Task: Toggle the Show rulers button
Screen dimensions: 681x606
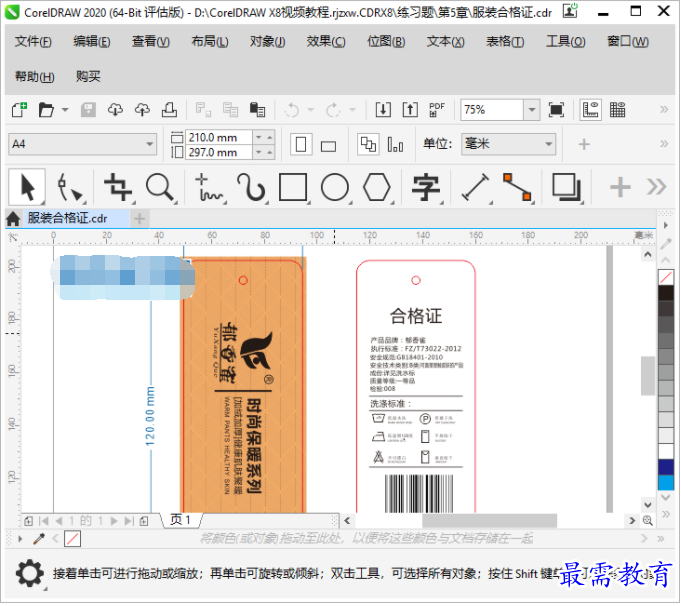Action: coord(590,110)
